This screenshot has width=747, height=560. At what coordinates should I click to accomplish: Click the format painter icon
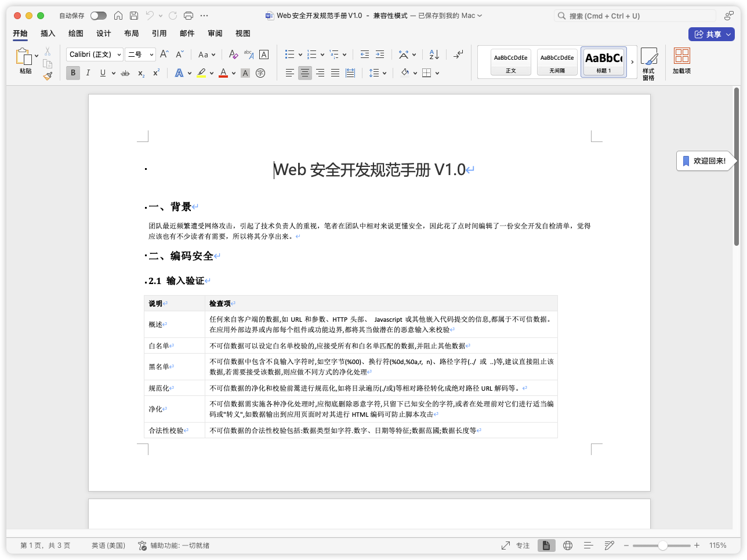pyautogui.click(x=48, y=76)
